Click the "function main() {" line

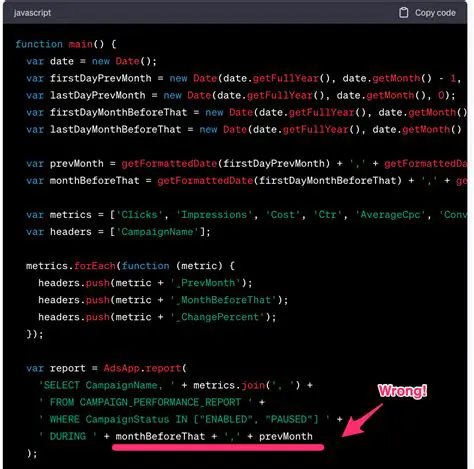tap(66, 44)
